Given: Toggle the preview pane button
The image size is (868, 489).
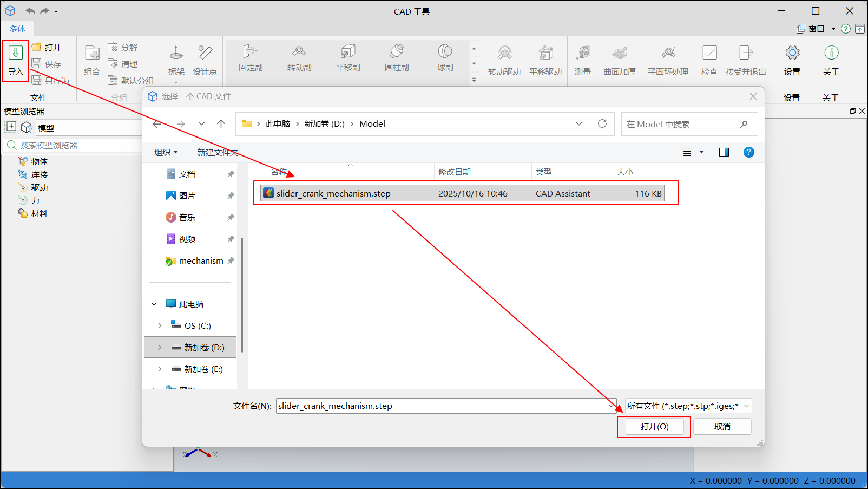Looking at the screenshot, I should [724, 152].
